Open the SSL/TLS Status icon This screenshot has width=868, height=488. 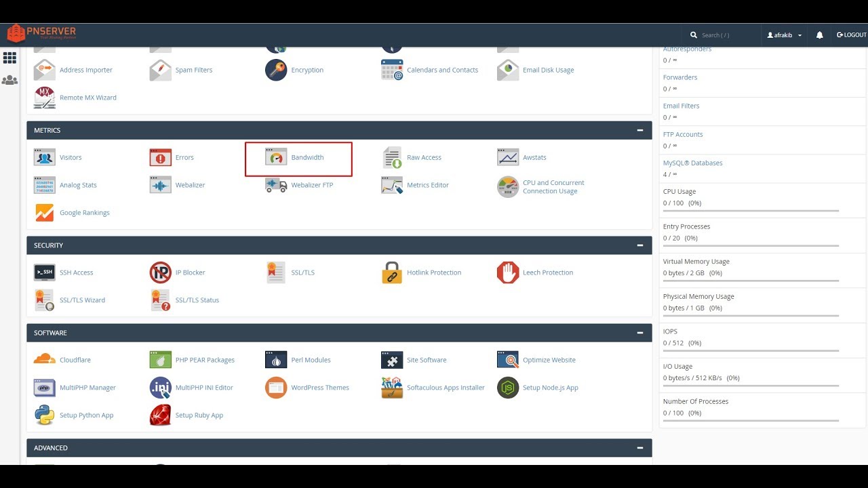[x=161, y=300]
